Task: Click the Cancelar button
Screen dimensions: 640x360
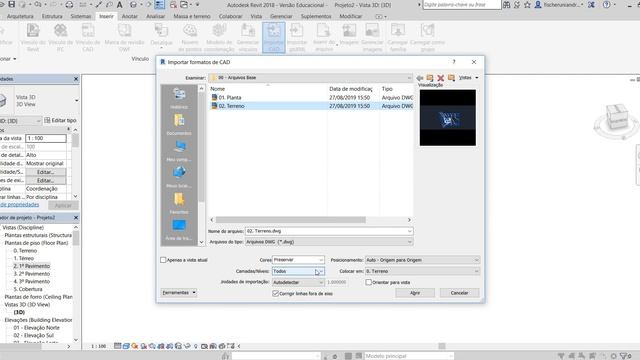Action: 459,293
